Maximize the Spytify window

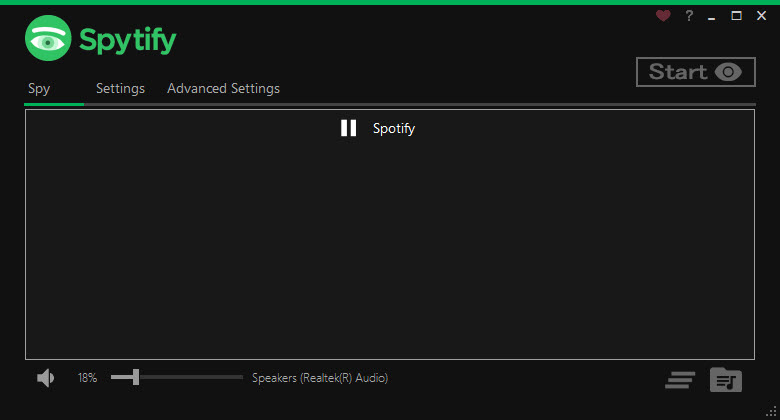pos(736,16)
